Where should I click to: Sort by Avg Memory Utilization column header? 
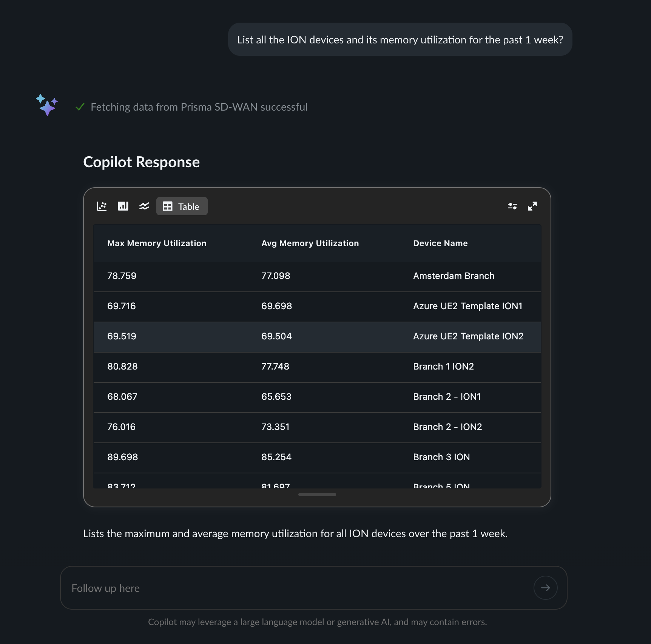(x=310, y=243)
